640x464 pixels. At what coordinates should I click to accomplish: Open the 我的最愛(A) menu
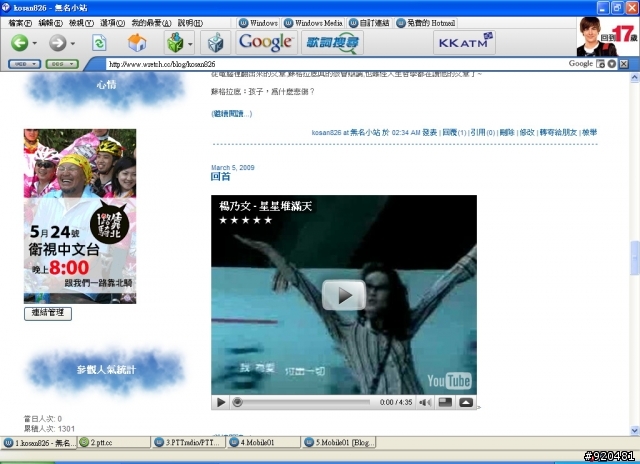pyautogui.click(x=151, y=23)
